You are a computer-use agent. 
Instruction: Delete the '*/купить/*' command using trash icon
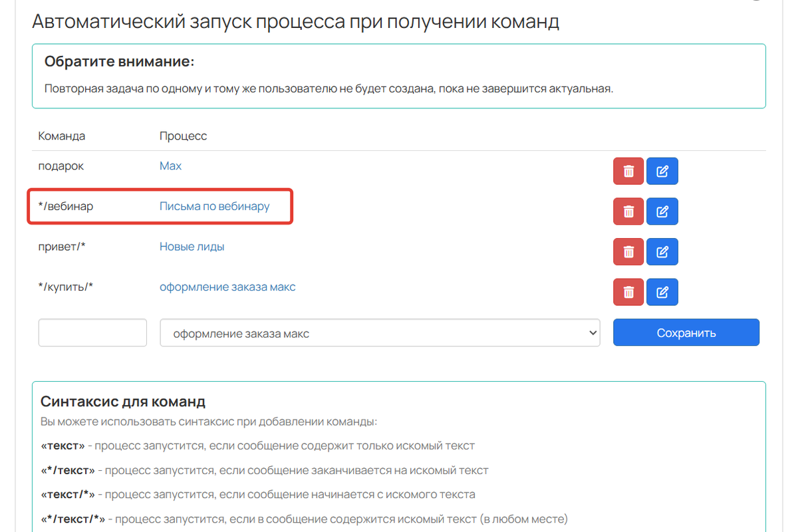pos(628,291)
